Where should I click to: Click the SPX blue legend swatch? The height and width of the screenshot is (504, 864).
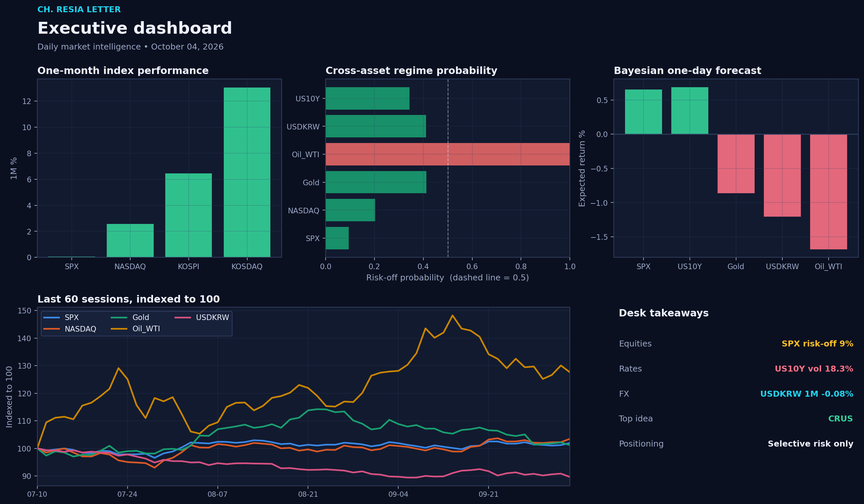pyautogui.click(x=52, y=318)
